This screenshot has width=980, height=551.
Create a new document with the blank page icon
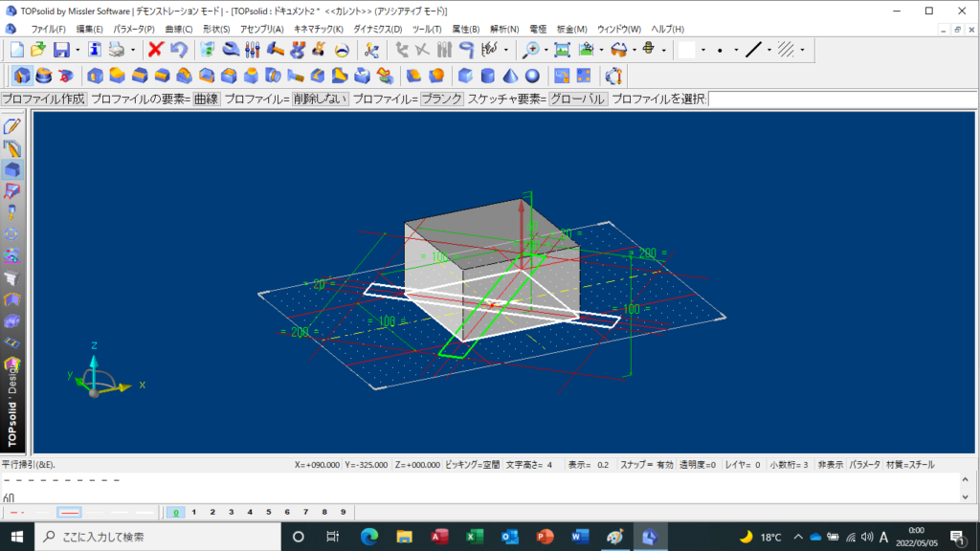pyautogui.click(x=17, y=50)
